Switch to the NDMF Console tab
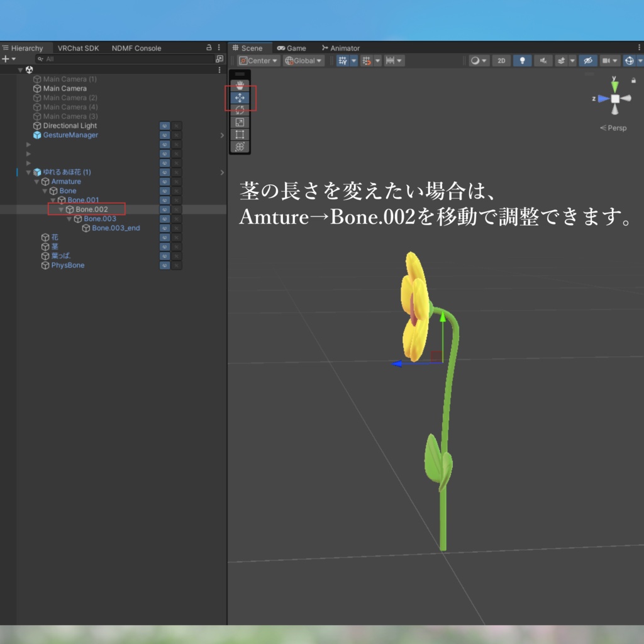Viewport: 644px width, 644px height. pyautogui.click(x=136, y=48)
